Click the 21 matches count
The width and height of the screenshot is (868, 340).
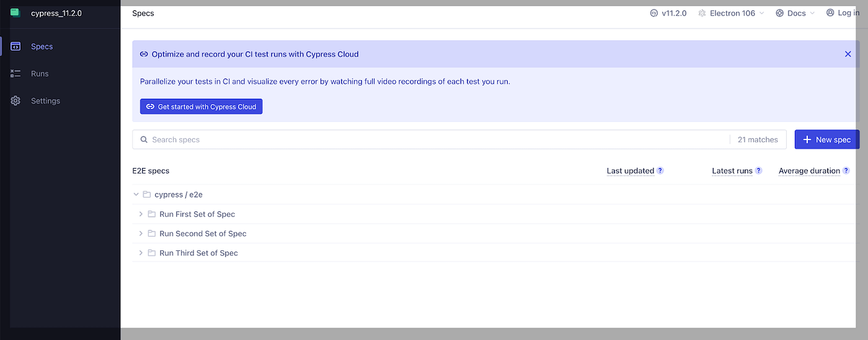point(758,140)
